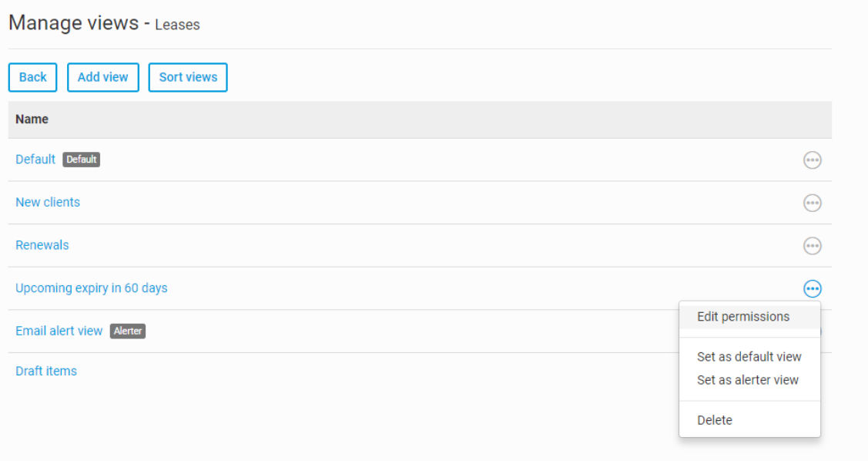
Task: Select Set as default view
Action: (x=749, y=357)
